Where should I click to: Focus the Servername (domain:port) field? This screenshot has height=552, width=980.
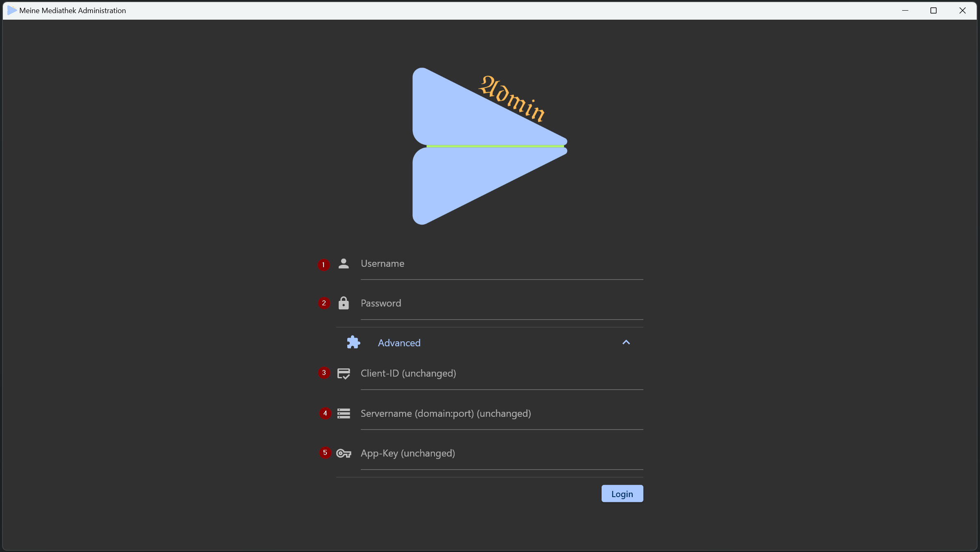(x=502, y=414)
